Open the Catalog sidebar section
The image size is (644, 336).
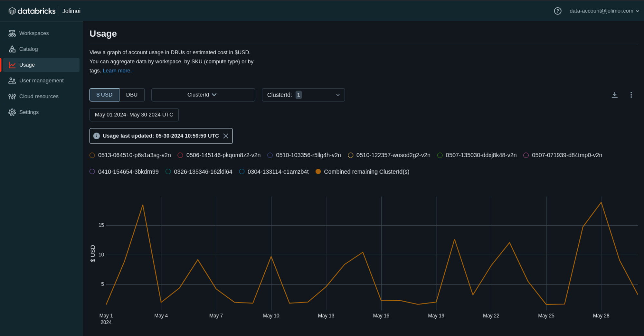[x=29, y=49]
